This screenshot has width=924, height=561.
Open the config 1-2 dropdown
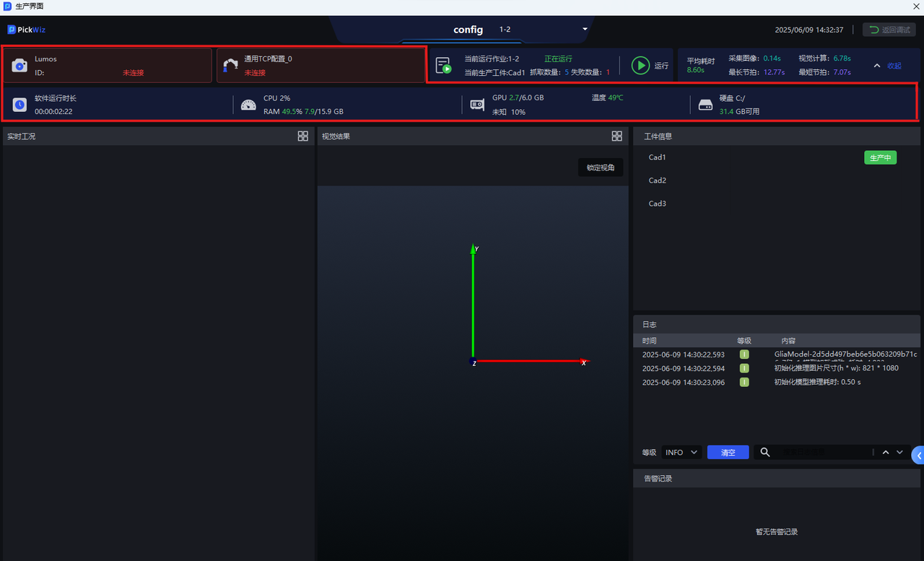coord(585,30)
